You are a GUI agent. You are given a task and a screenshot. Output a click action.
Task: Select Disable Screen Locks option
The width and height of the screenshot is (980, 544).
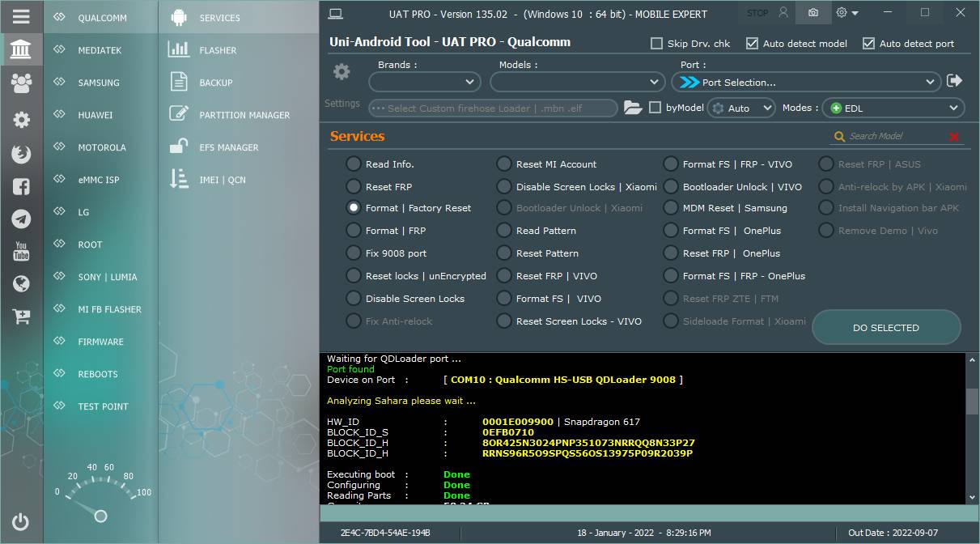[x=405, y=299]
